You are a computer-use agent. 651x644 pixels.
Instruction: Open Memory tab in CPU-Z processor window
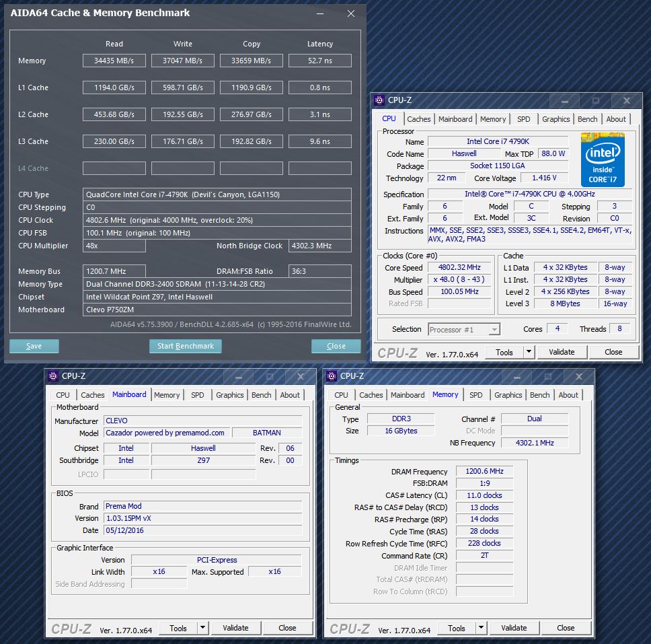pos(493,119)
